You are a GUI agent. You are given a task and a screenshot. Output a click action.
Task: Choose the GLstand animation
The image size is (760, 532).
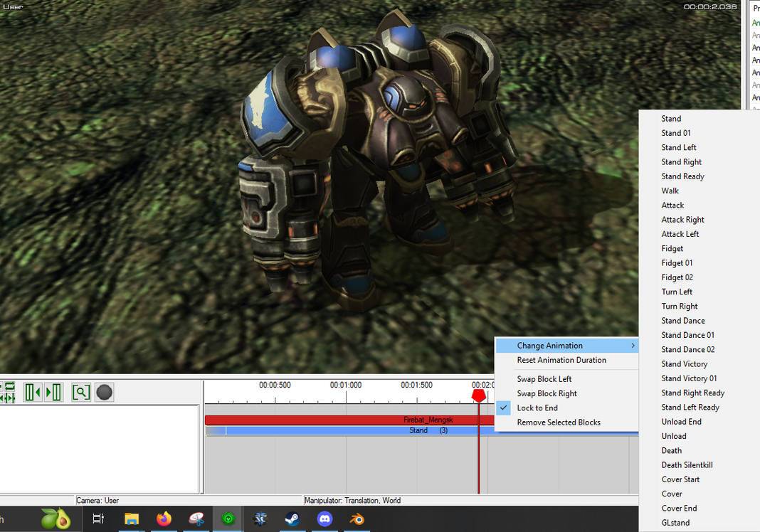point(675,523)
